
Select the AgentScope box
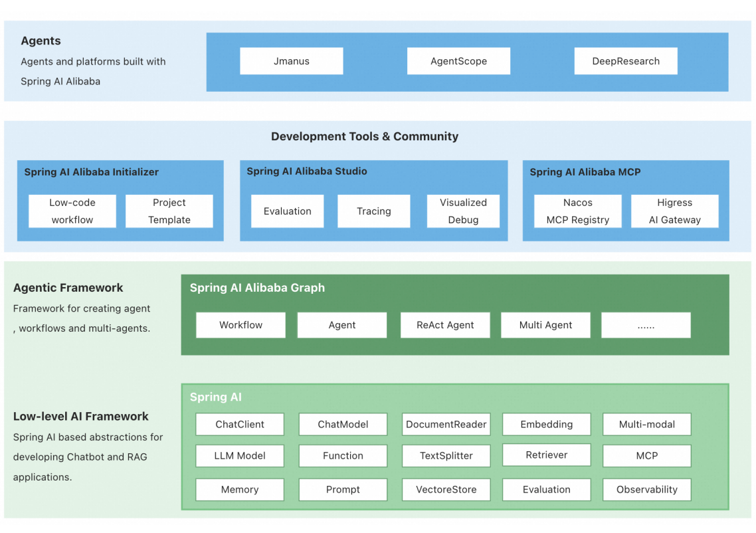[x=458, y=60]
